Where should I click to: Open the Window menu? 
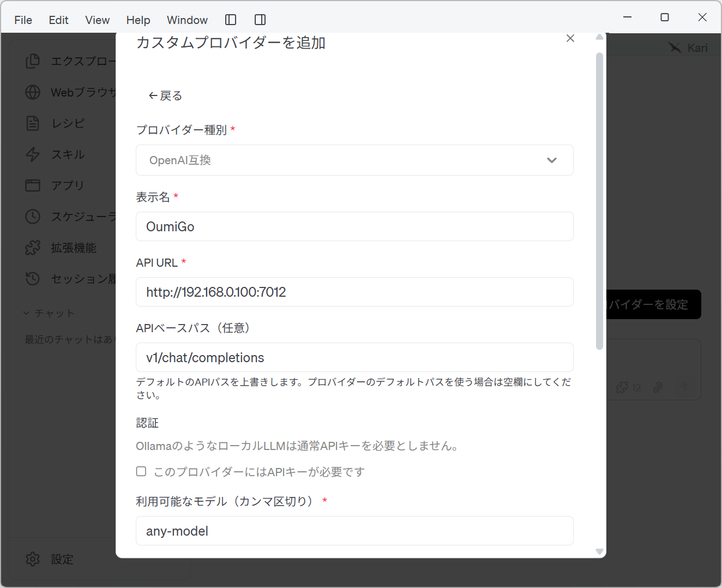[x=187, y=20]
